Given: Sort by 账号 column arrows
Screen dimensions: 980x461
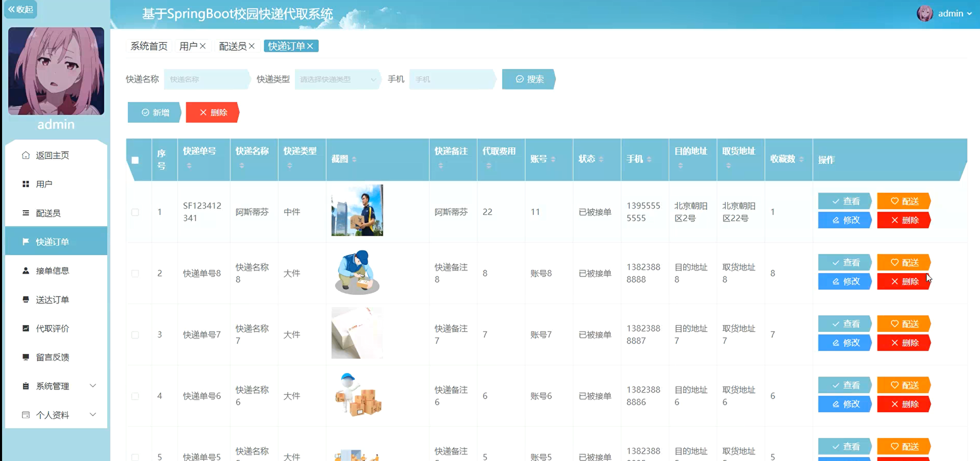Looking at the screenshot, I should (x=553, y=159).
